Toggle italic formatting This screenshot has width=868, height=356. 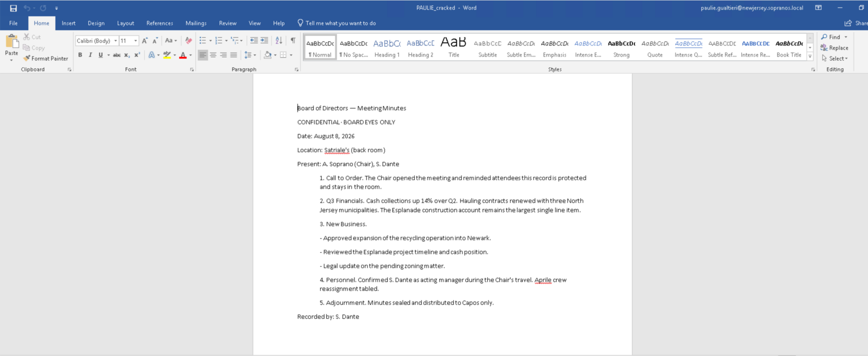(x=90, y=55)
